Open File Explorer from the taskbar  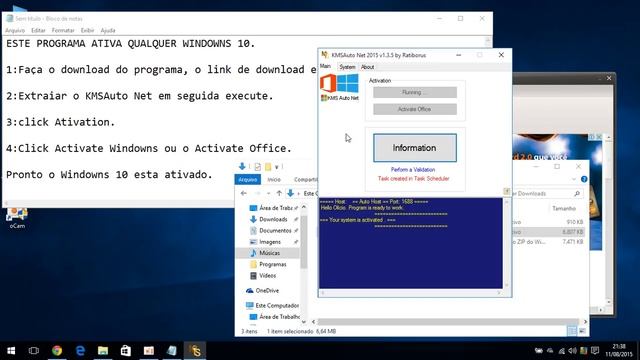point(103,351)
